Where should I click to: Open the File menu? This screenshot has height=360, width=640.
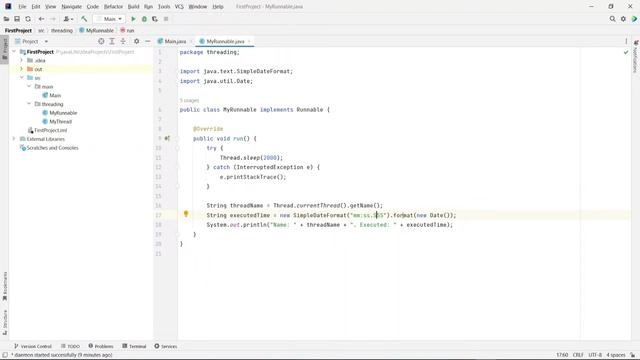(x=22, y=7)
